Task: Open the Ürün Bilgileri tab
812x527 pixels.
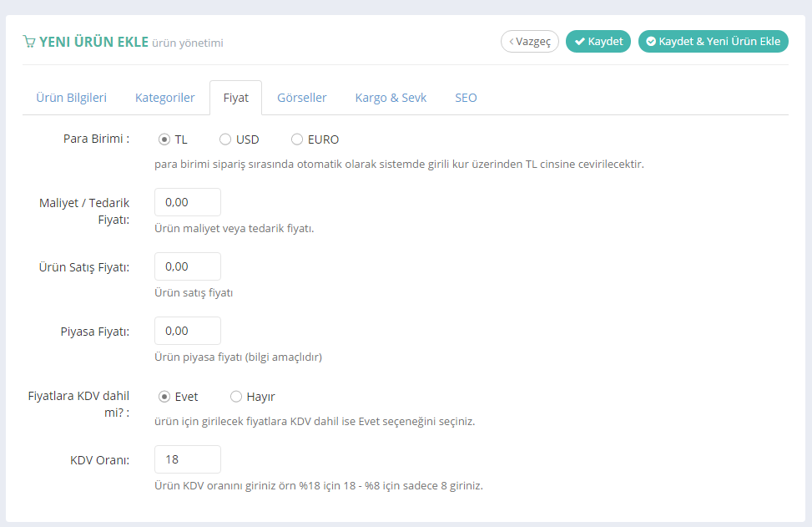Action: click(71, 98)
